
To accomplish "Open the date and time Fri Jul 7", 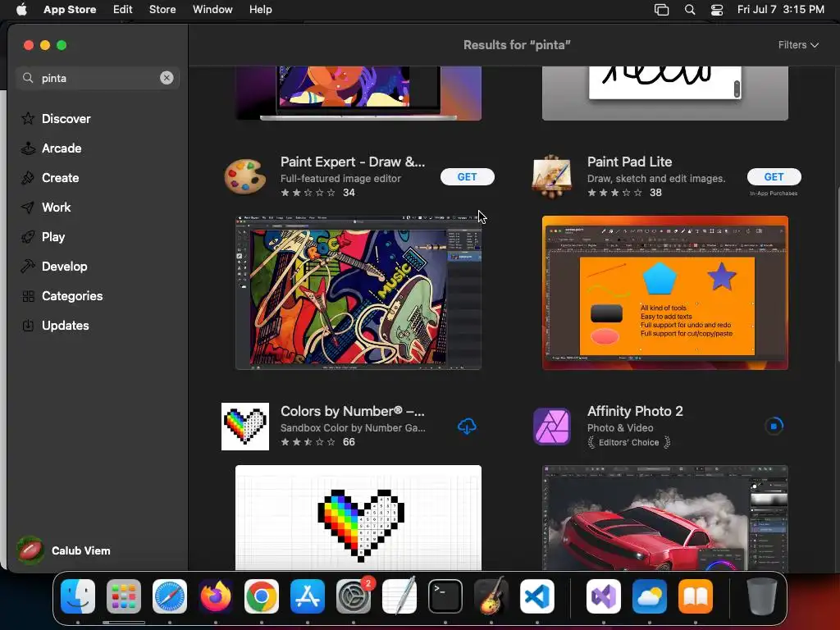I will coord(781,10).
